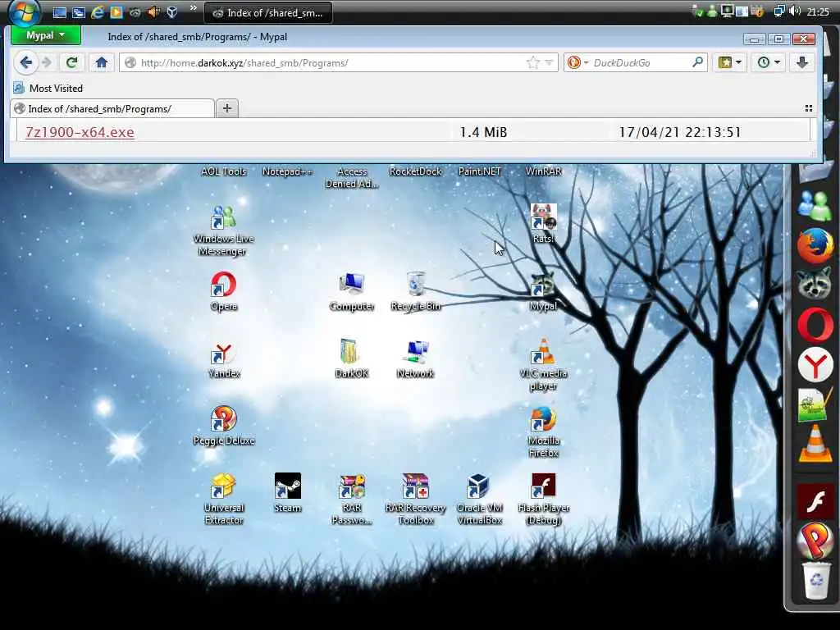Select the Rats! desktop shortcut
This screenshot has width=840, height=630.
(x=543, y=224)
